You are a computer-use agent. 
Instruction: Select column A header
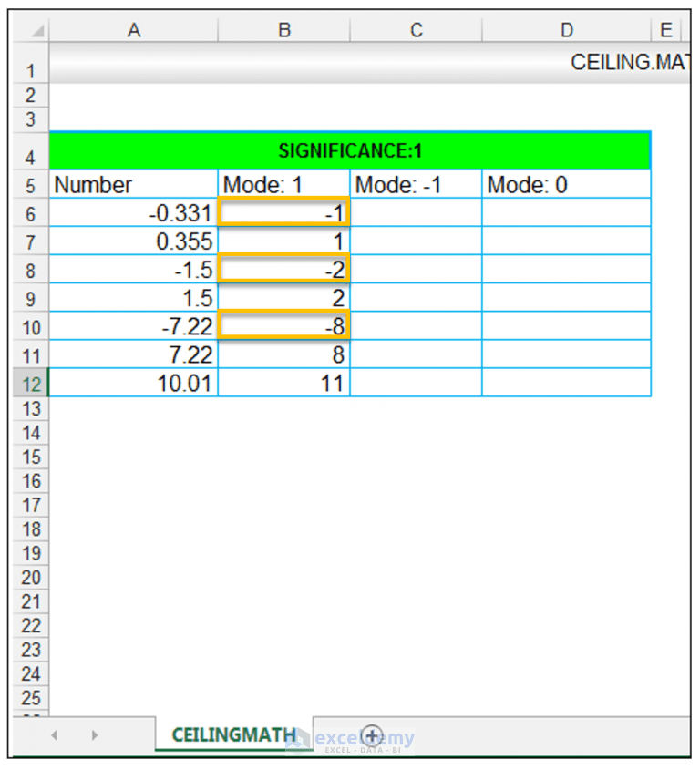coord(134,30)
